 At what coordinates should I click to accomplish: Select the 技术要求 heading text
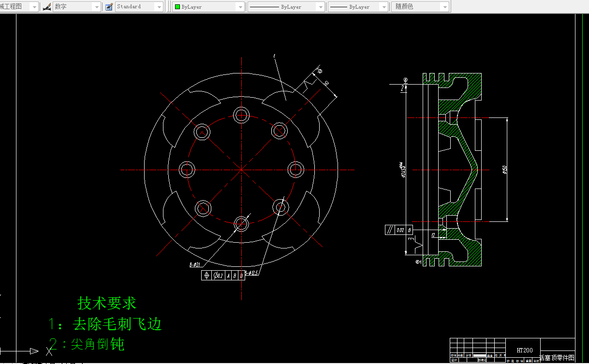tap(107, 303)
